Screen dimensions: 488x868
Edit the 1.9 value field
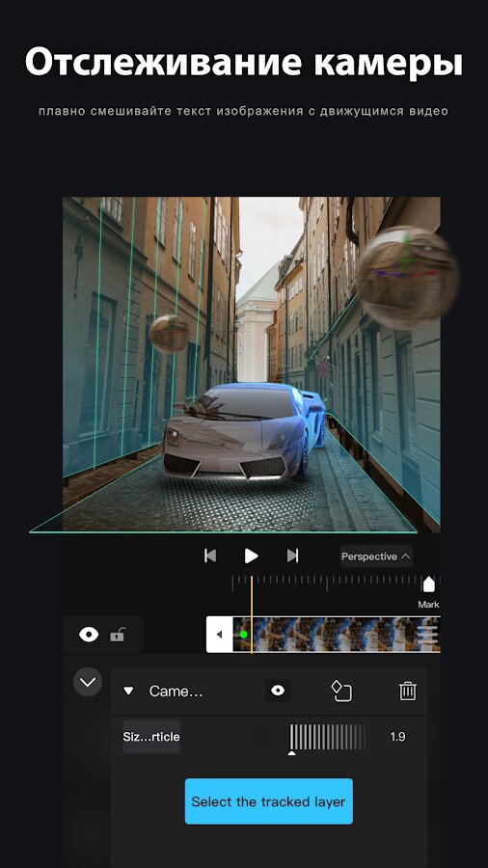(x=397, y=737)
